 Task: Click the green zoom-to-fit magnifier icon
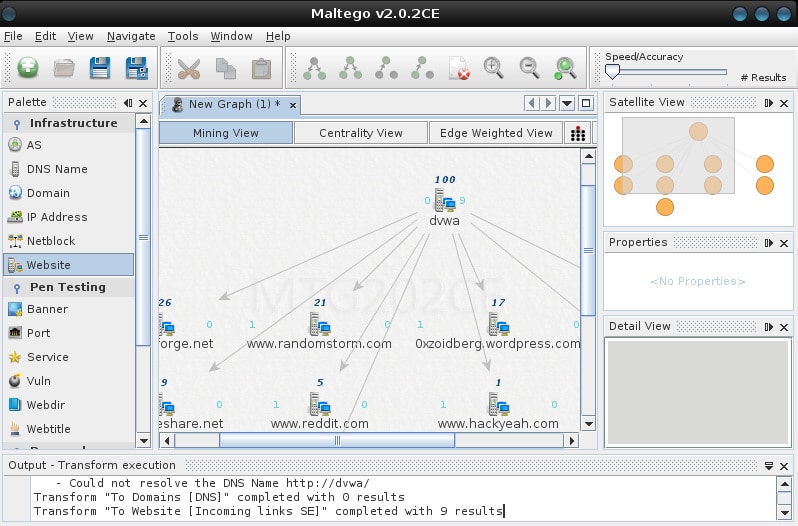pyautogui.click(x=565, y=68)
